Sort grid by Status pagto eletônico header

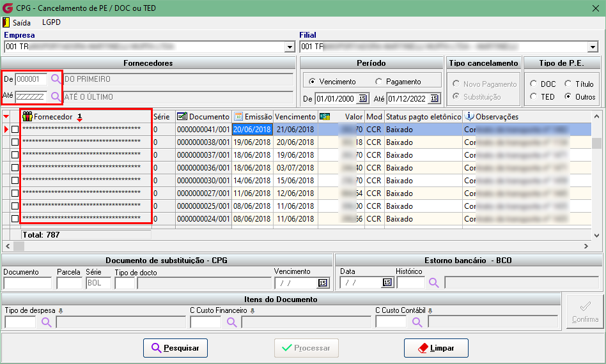pos(424,117)
